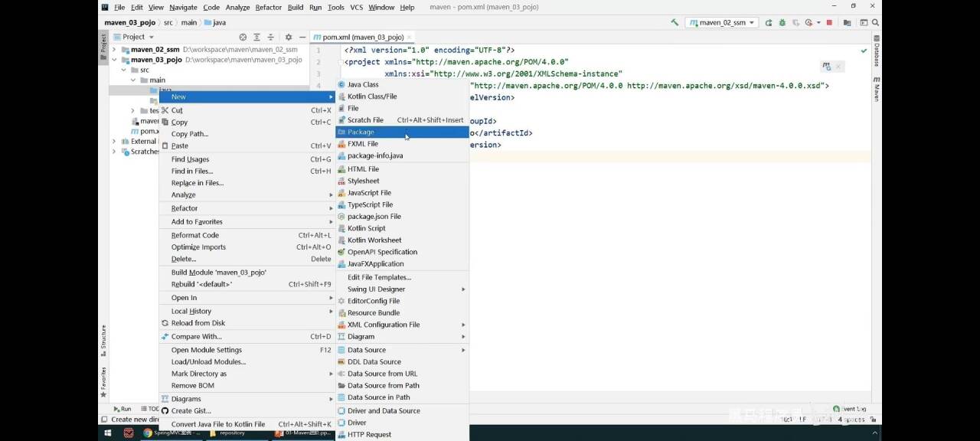Collapse the maven_03_pojo module node

coord(114,60)
